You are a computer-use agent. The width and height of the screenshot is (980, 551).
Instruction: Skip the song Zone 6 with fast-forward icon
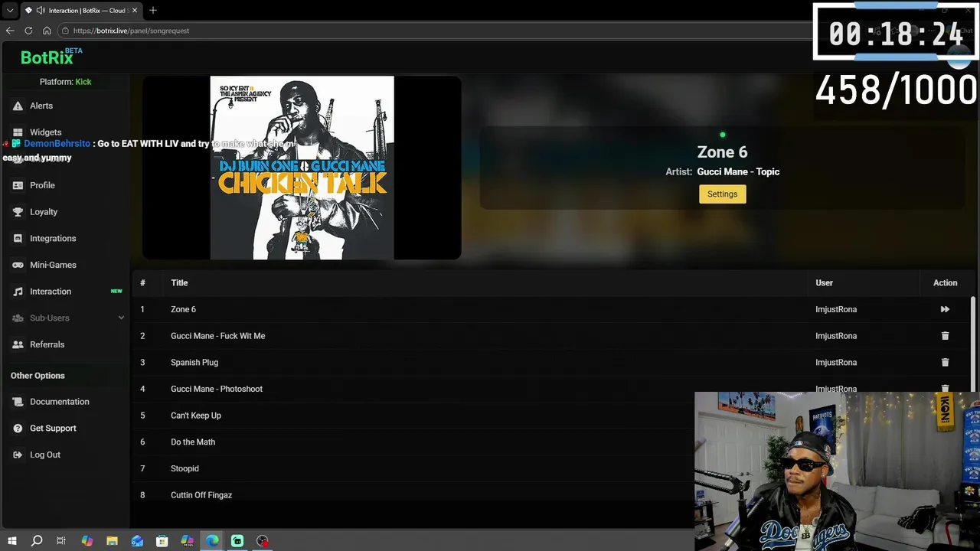click(x=945, y=309)
